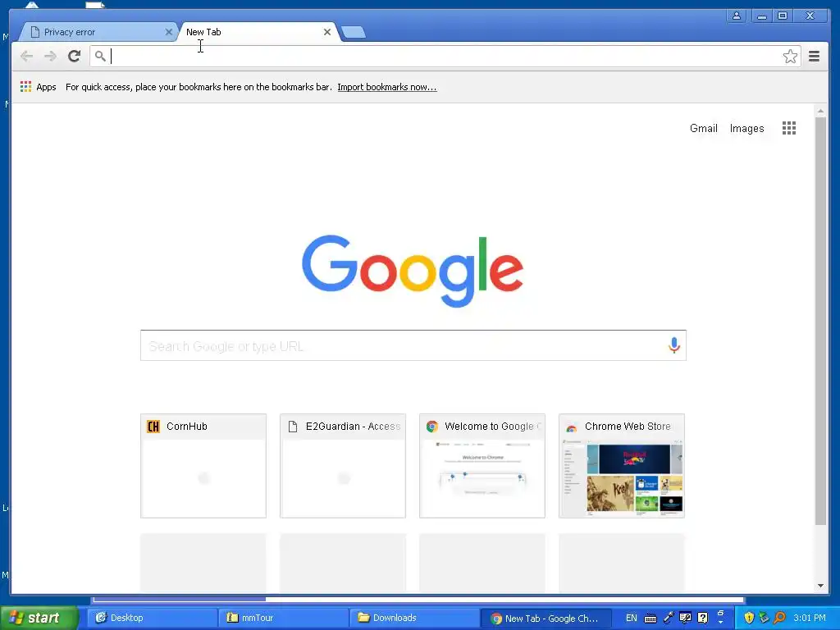Click the 3:01 PM clock
Viewport: 840px width, 630px height.
(x=810, y=618)
